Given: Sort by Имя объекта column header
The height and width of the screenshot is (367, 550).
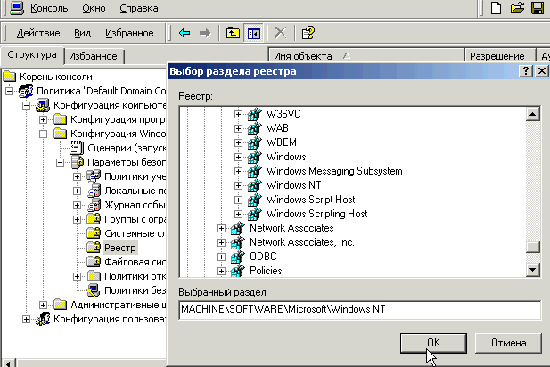Looking at the screenshot, I should coord(366,56).
